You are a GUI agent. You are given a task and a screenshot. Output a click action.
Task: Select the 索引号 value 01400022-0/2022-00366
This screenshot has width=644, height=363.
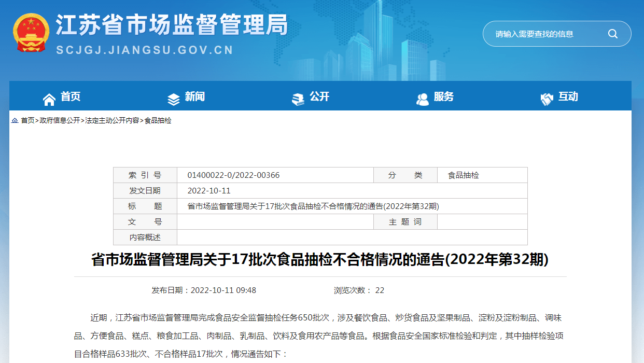click(233, 175)
